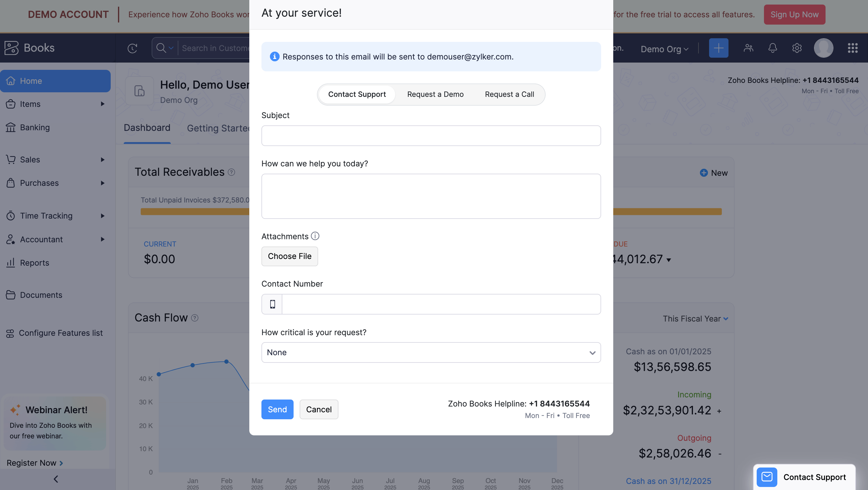Open the Documents section in sidebar

click(41, 295)
